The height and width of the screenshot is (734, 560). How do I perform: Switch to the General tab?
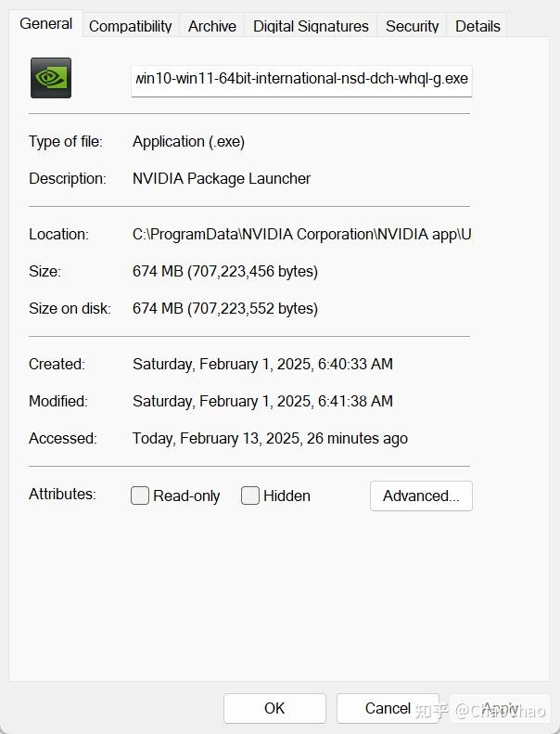[46, 24]
